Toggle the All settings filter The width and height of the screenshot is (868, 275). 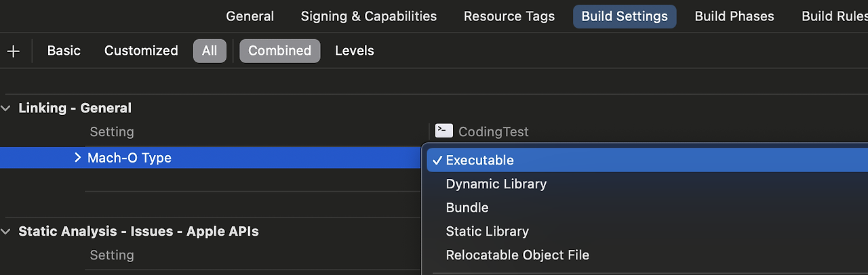[x=210, y=51]
